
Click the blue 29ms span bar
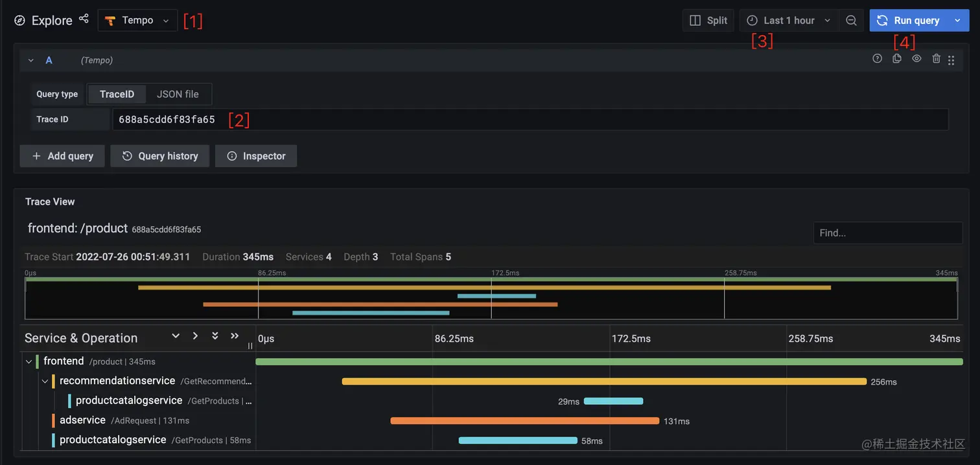[613, 401]
